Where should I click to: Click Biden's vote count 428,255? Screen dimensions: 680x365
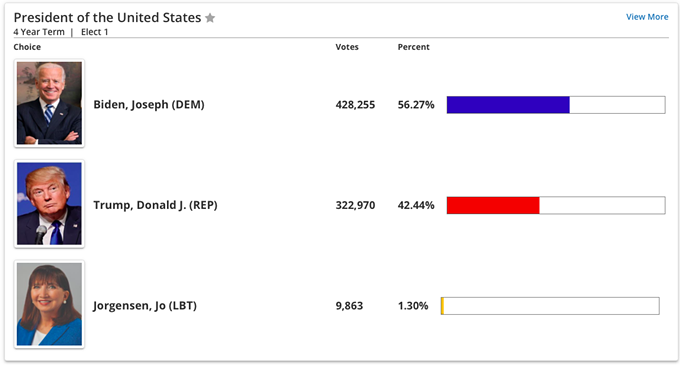355,105
